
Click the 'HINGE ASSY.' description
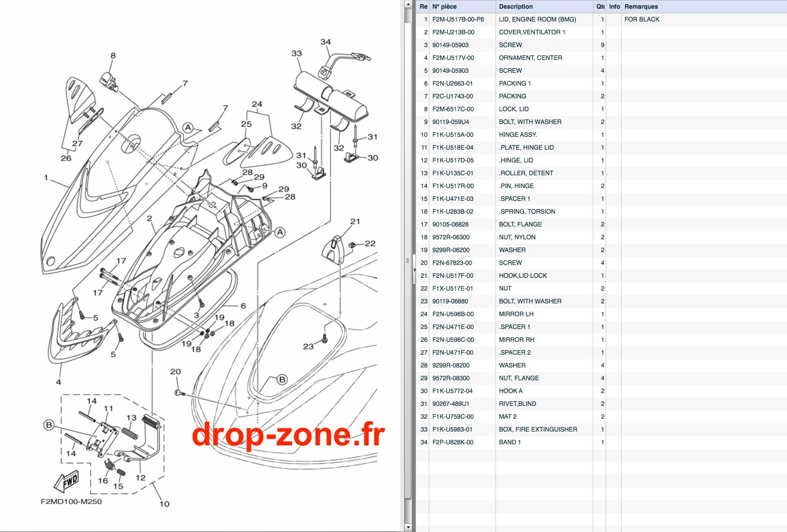pyautogui.click(x=518, y=135)
